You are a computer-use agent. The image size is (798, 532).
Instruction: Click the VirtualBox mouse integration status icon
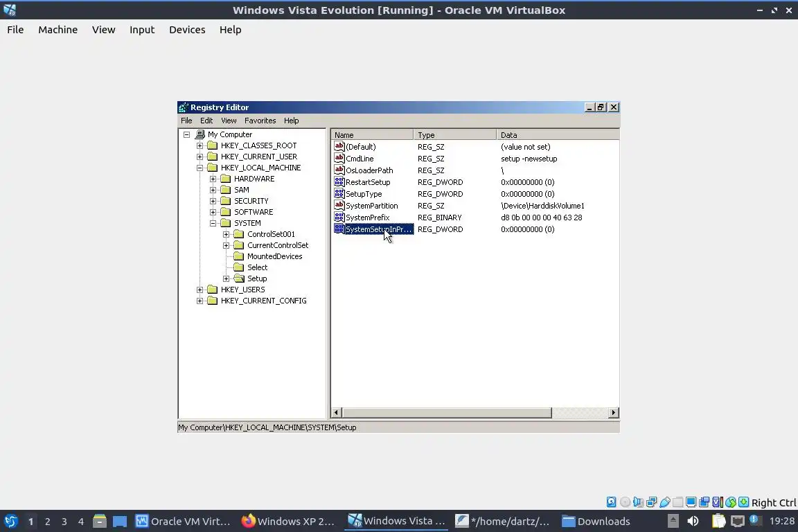pyautogui.click(x=731, y=502)
